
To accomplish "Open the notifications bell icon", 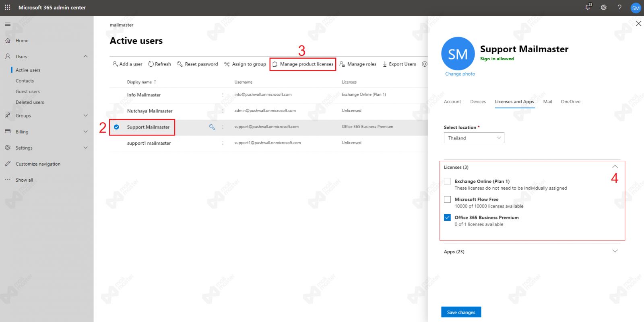I will pos(588,7).
